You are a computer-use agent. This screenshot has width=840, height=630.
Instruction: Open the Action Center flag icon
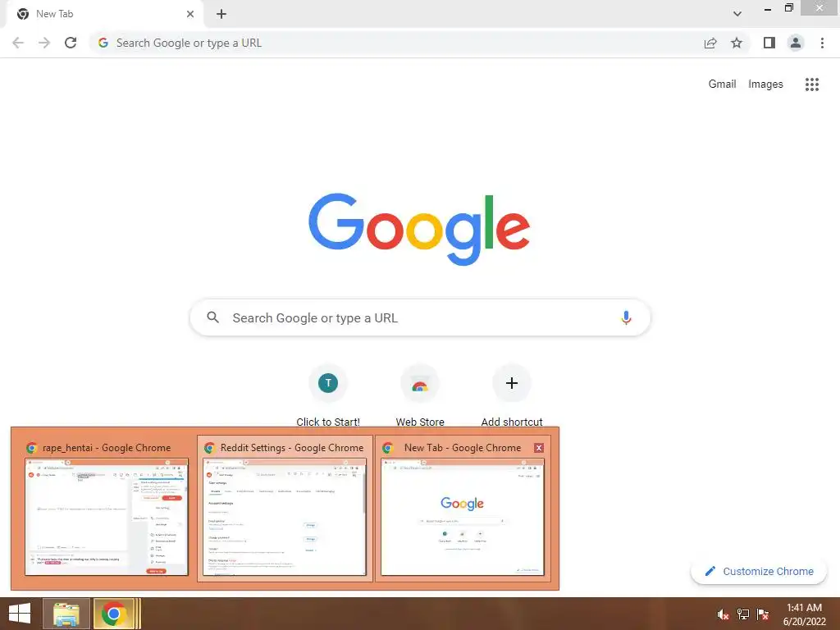coord(763,614)
